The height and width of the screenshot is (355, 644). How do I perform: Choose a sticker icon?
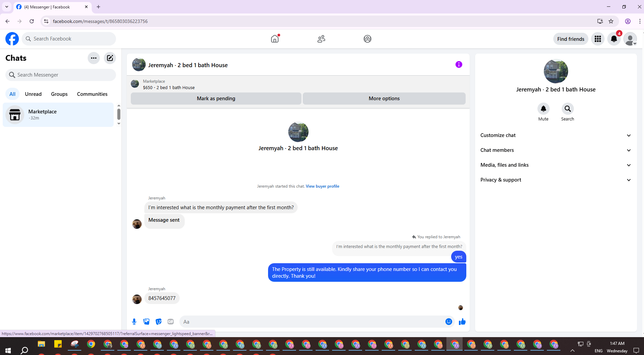(x=158, y=322)
